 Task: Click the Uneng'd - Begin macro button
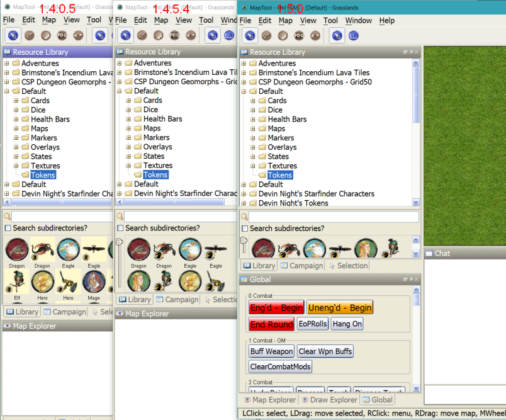coord(339,308)
